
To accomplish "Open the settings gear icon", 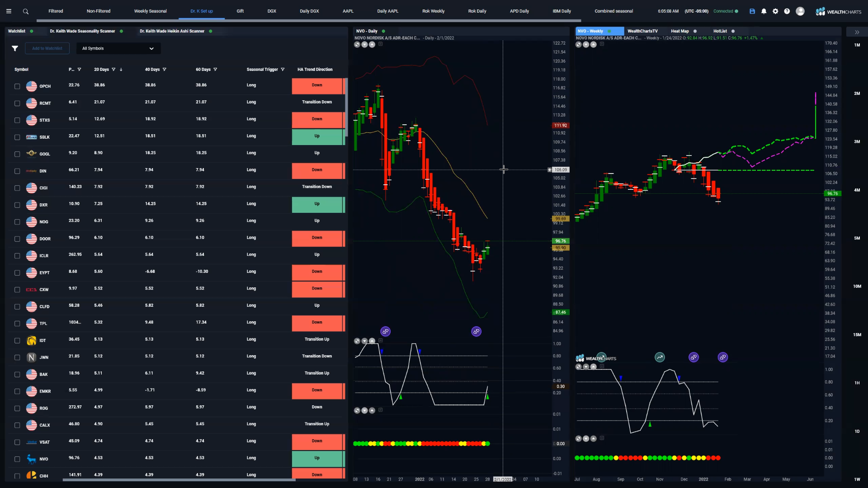I will tap(775, 11).
